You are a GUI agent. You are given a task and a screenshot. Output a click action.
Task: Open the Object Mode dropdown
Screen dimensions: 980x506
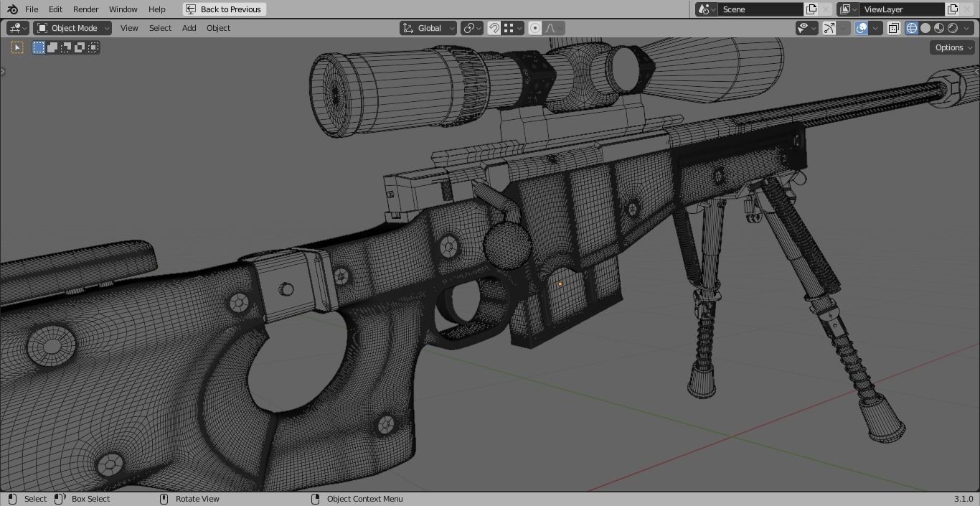72,28
